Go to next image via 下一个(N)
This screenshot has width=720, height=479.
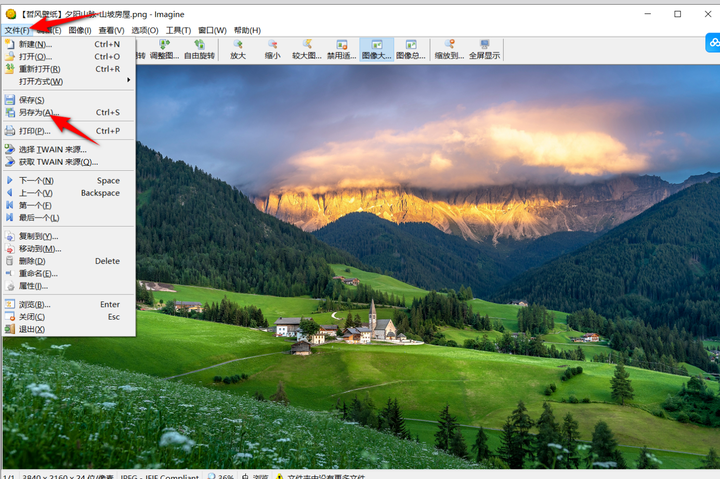(69, 180)
